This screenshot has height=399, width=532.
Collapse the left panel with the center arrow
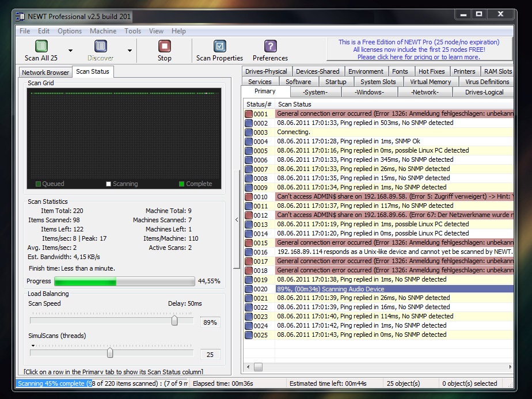(x=237, y=219)
